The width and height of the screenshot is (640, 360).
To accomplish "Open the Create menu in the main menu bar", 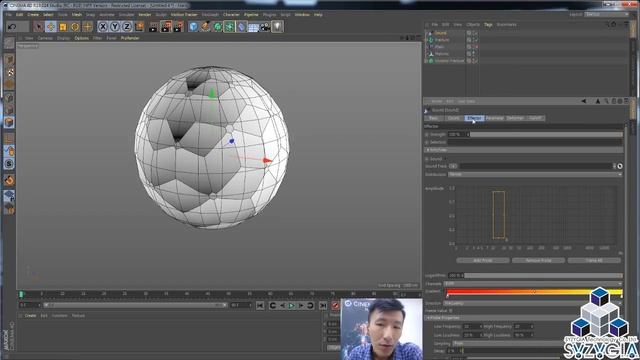I will pos(33,14).
